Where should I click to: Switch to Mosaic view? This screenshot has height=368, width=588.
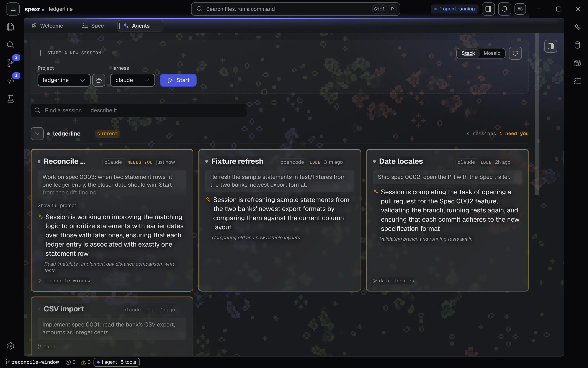492,53
